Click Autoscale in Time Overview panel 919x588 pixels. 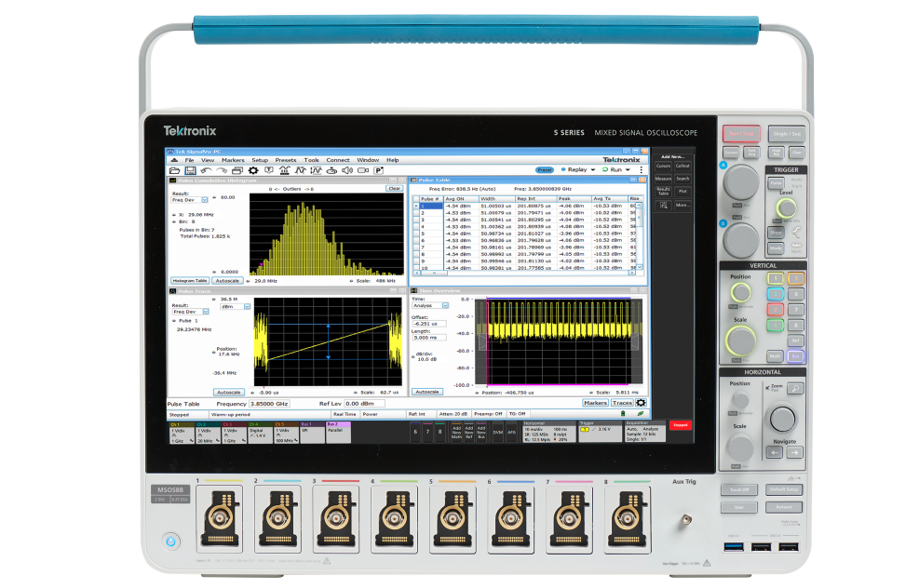click(x=427, y=392)
